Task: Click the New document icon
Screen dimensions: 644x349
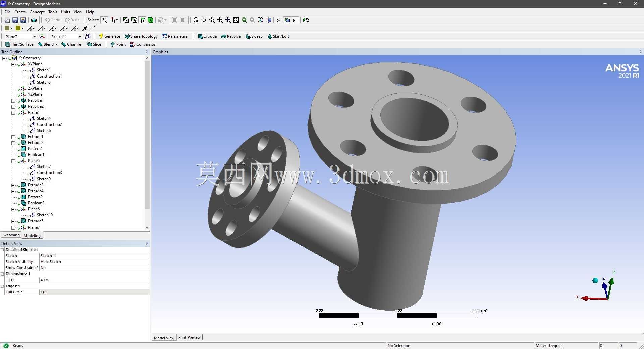Action: pos(7,20)
